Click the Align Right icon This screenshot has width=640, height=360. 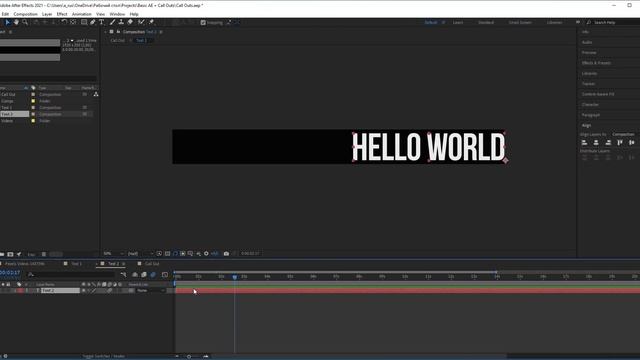click(608, 142)
